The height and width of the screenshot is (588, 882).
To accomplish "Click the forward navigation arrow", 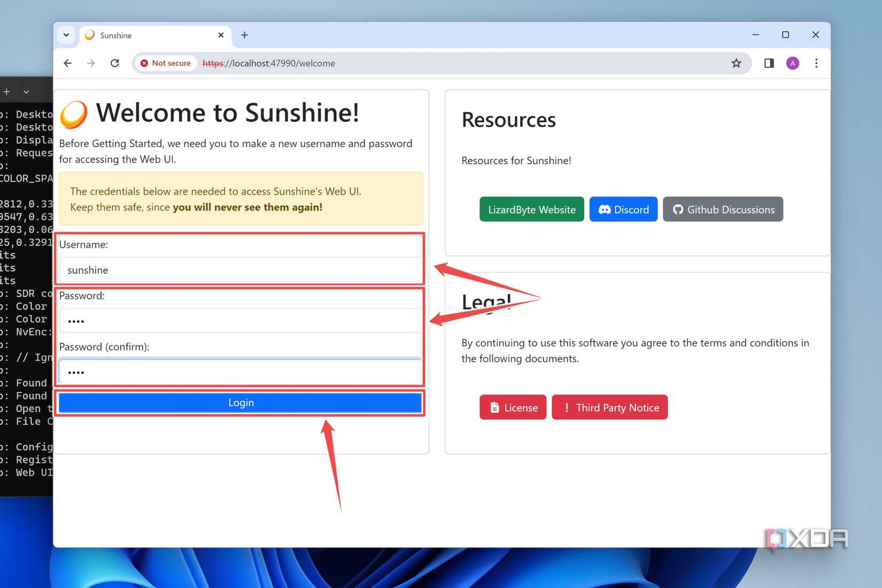I will tap(91, 63).
